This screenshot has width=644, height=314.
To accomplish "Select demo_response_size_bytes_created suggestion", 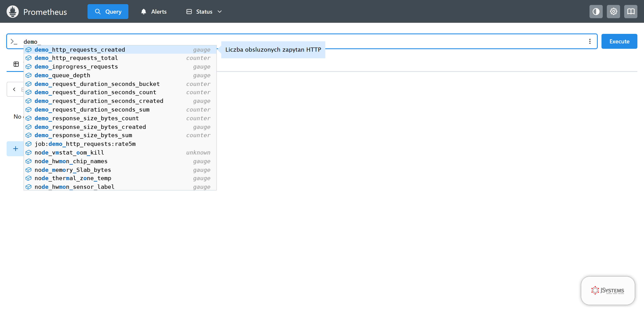I will (x=120, y=127).
